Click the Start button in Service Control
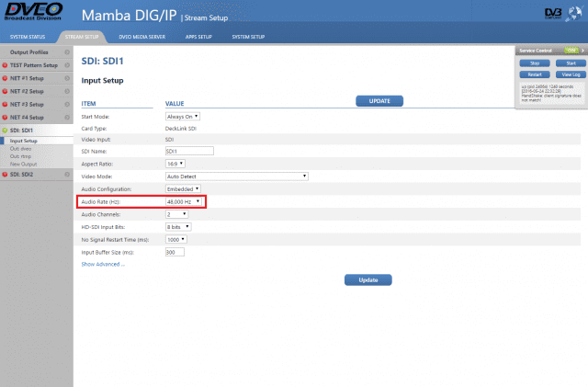Image resolution: width=588 pixels, height=387 pixels. pyautogui.click(x=571, y=63)
